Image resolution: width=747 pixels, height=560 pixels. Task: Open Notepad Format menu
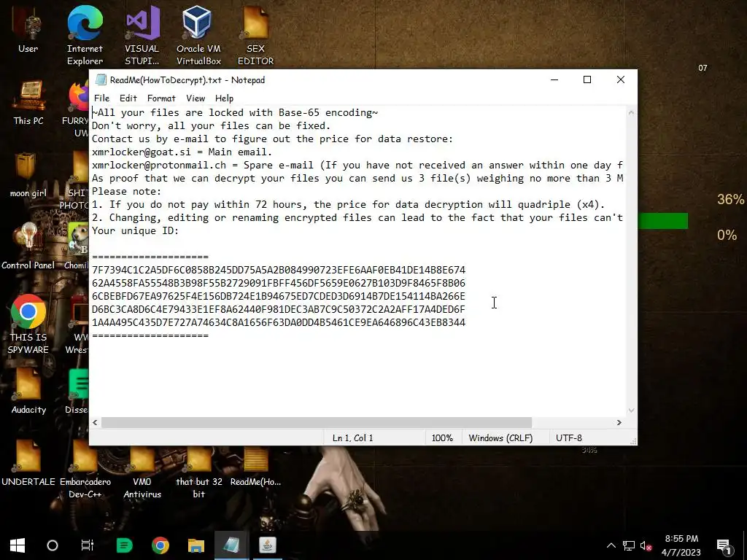pyautogui.click(x=161, y=98)
